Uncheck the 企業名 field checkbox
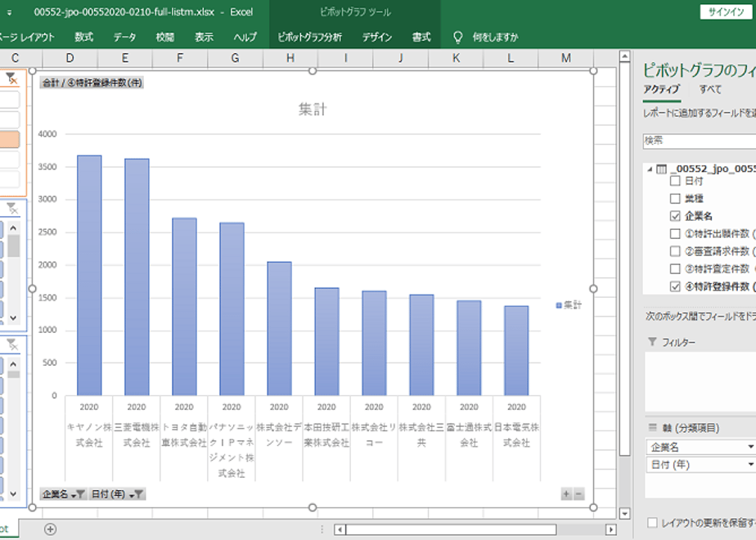This screenshot has height=540, width=756. (x=675, y=216)
